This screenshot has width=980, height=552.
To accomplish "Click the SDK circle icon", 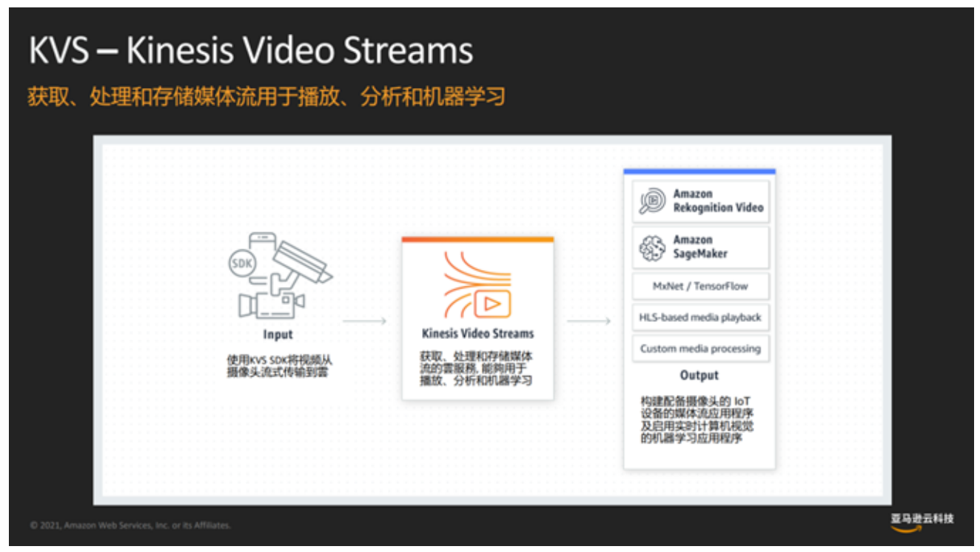I will [x=241, y=264].
